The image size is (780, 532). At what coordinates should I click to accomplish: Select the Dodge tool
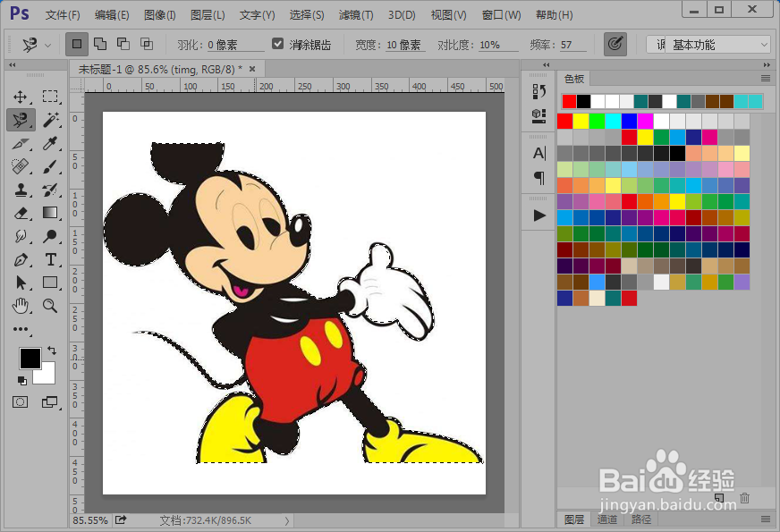(50, 236)
